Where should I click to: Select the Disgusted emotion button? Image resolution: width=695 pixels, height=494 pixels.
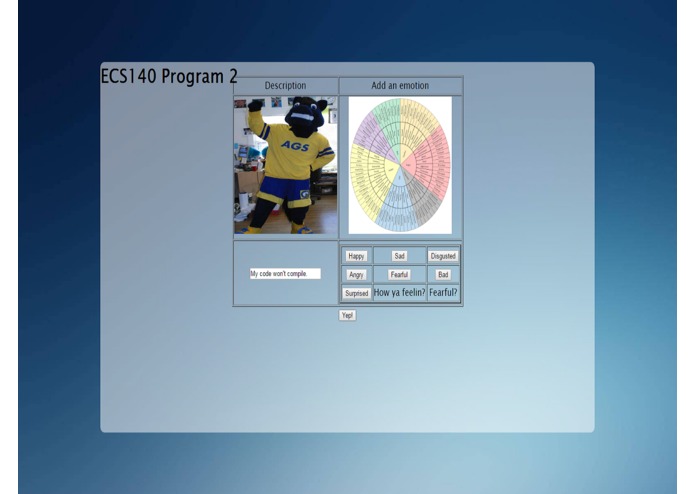[x=443, y=256]
